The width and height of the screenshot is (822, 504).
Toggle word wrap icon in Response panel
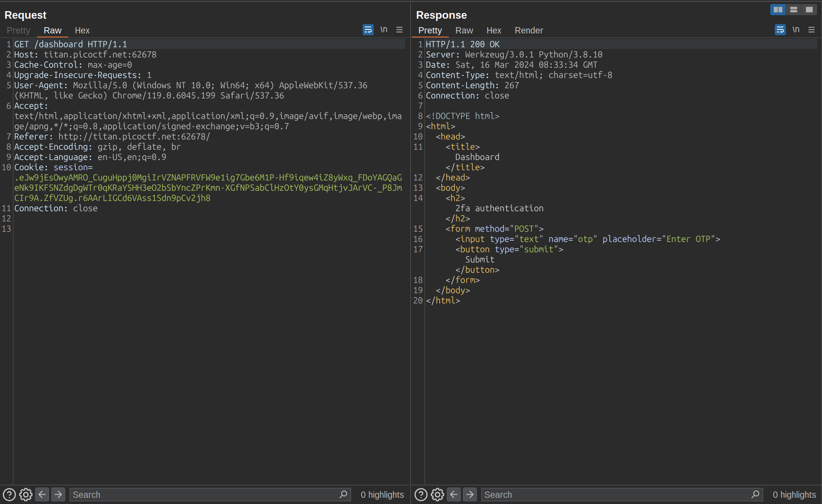point(780,30)
